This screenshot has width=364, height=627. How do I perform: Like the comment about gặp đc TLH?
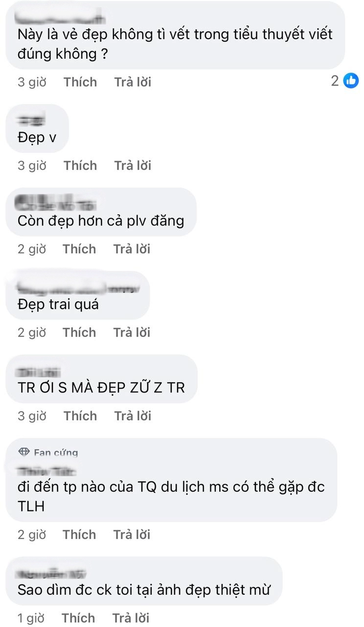[x=79, y=534]
